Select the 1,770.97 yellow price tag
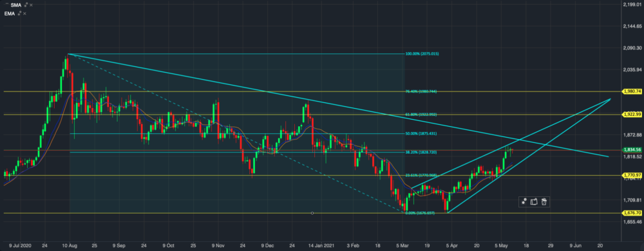 (632, 176)
